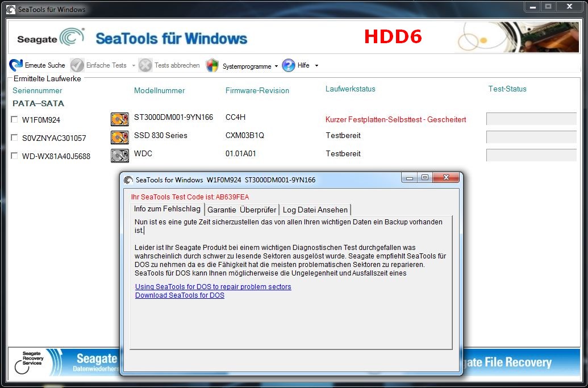Click serial number WD-WX81A40J5688
The width and height of the screenshot is (588, 388).
pos(56,156)
